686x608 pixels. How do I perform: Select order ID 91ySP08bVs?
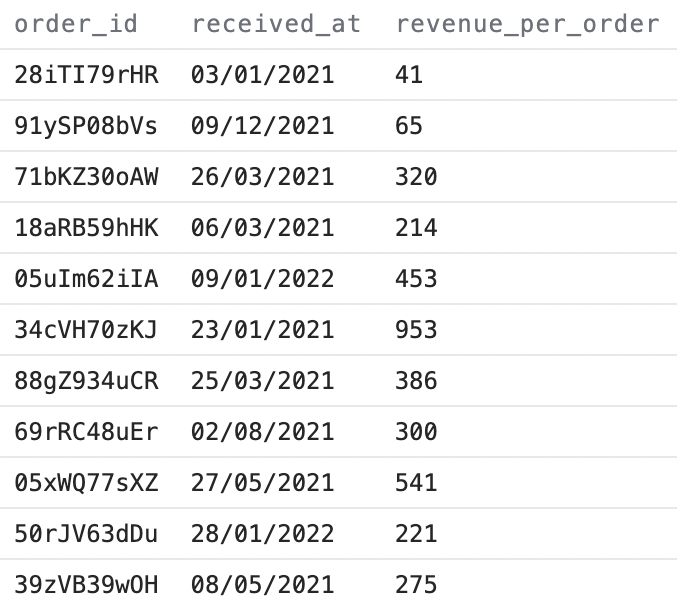pos(87,126)
